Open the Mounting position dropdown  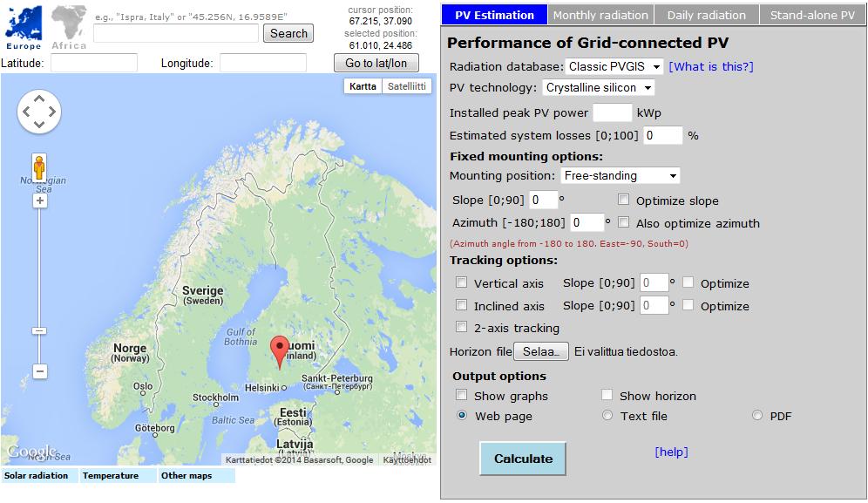click(620, 175)
